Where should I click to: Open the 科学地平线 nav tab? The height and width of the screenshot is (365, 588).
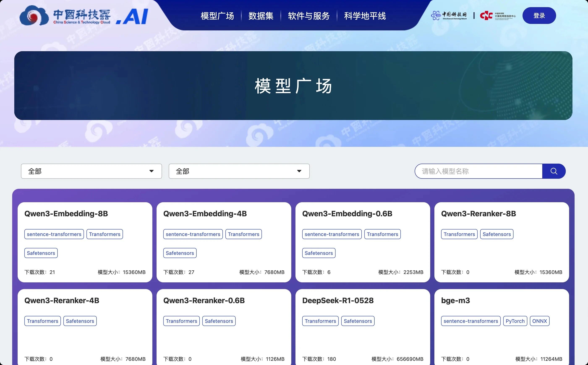(365, 16)
